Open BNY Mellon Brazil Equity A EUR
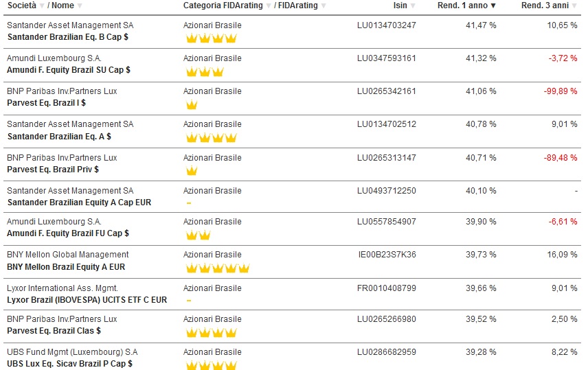The height and width of the screenshot is (370, 588). click(x=66, y=267)
